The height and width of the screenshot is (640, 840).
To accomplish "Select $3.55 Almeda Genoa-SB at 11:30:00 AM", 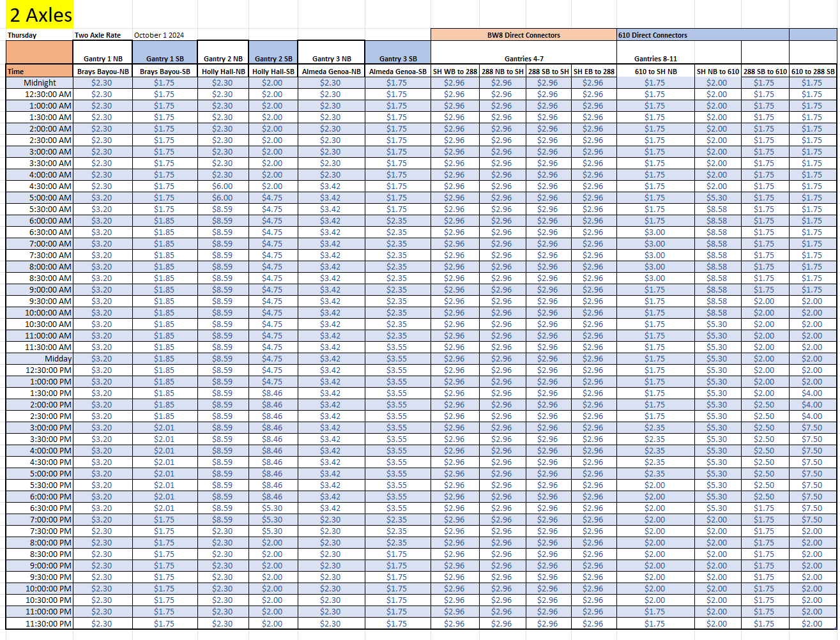I will point(397,347).
